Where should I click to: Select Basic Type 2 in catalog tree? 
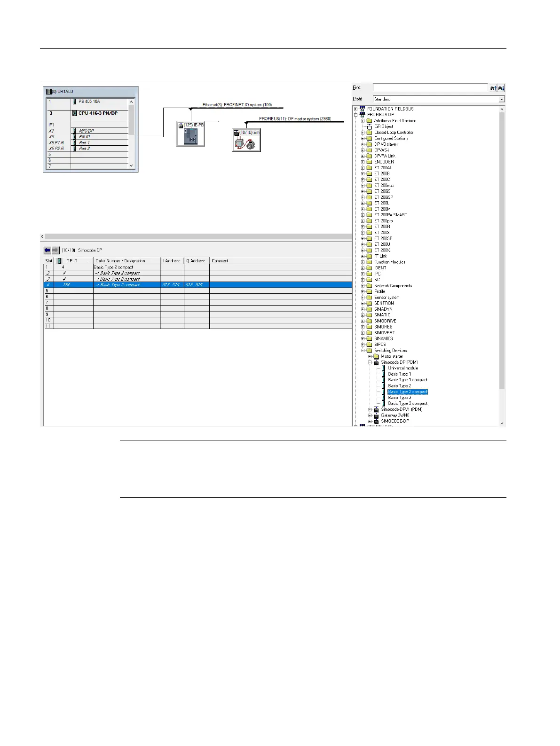click(399, 386)
